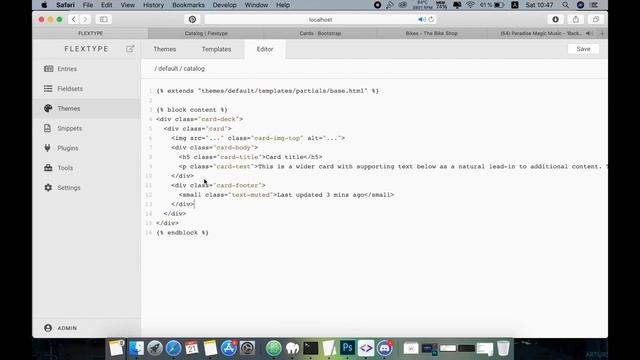Switch to Cards · Bootstrap browser tab

320,33
